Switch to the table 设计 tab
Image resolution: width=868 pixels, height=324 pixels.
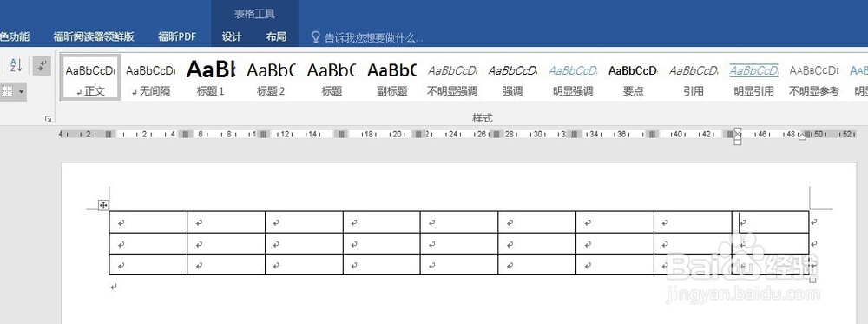point(232,37)
